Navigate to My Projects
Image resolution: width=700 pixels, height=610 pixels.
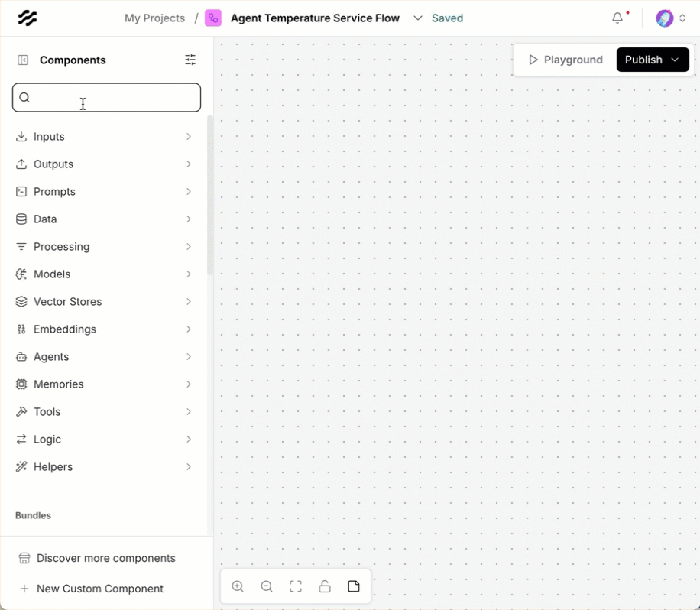pos(154,18)
